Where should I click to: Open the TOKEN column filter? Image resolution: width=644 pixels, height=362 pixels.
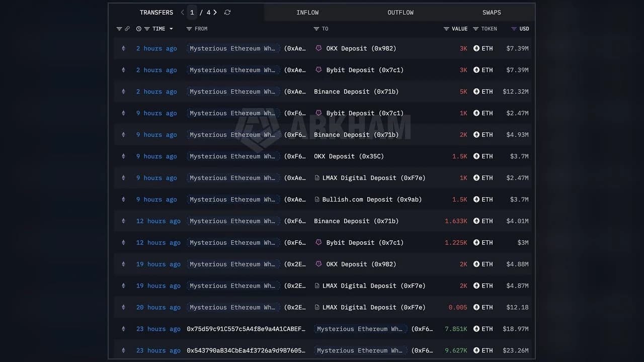[x=476, y=29]
